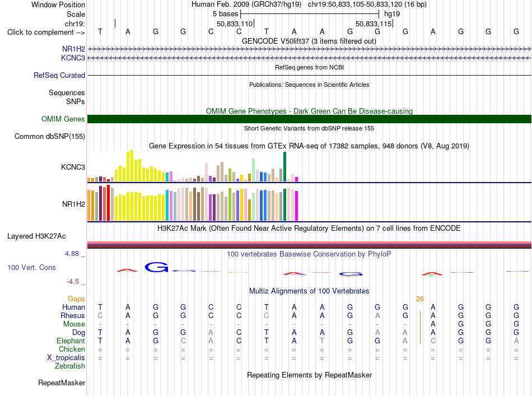Screen dimensions: 532x396
Task: Click the dark green OMIM Genes bar
Action: pyautogui.click(x=309, y=119)
